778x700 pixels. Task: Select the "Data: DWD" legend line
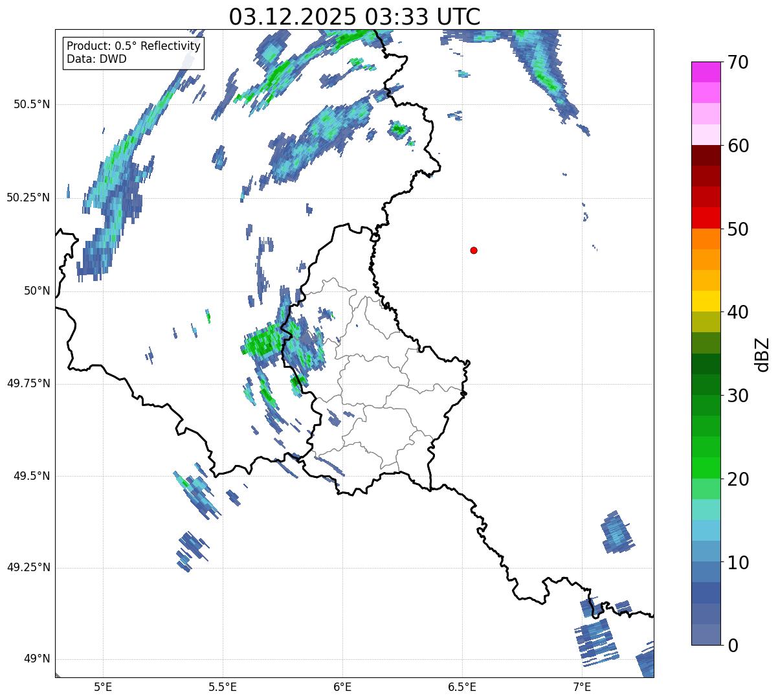[96, 59]
